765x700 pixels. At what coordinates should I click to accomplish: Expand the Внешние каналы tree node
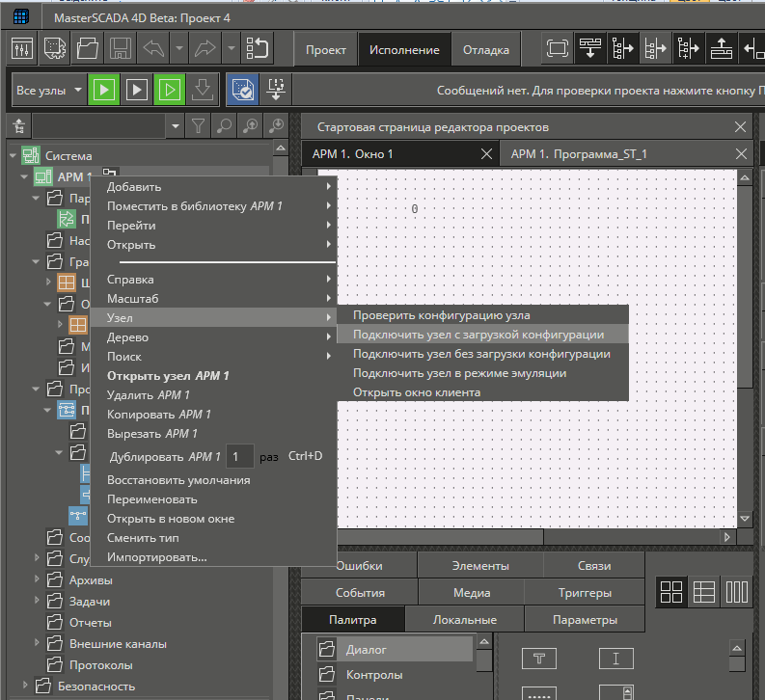point(37,643)
